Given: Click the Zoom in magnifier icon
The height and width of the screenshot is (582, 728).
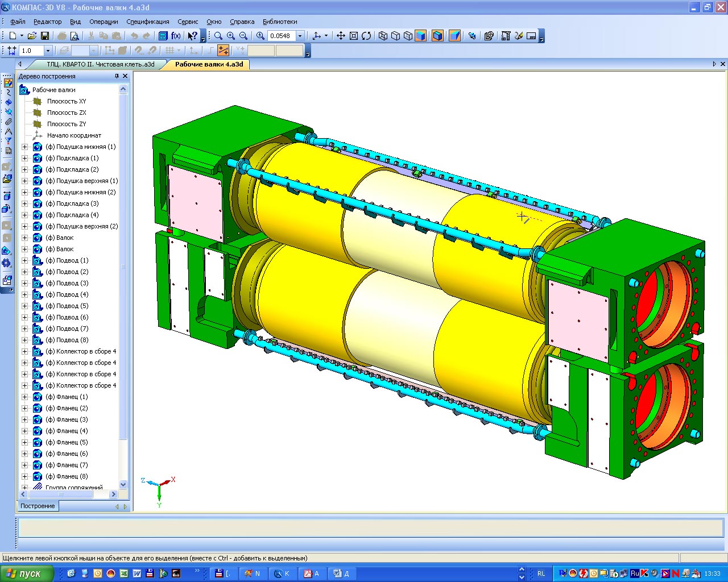Looking at the screenshot, I should click(x=231, y=36).
